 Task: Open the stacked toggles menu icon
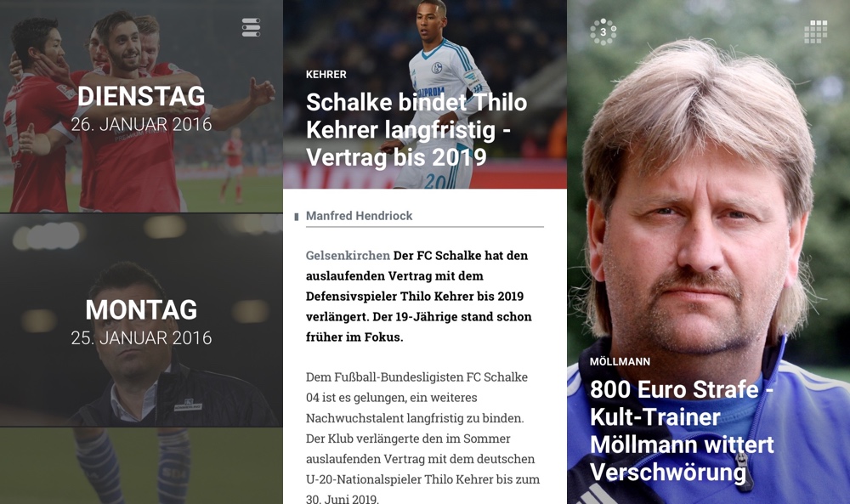pos(251,27)
